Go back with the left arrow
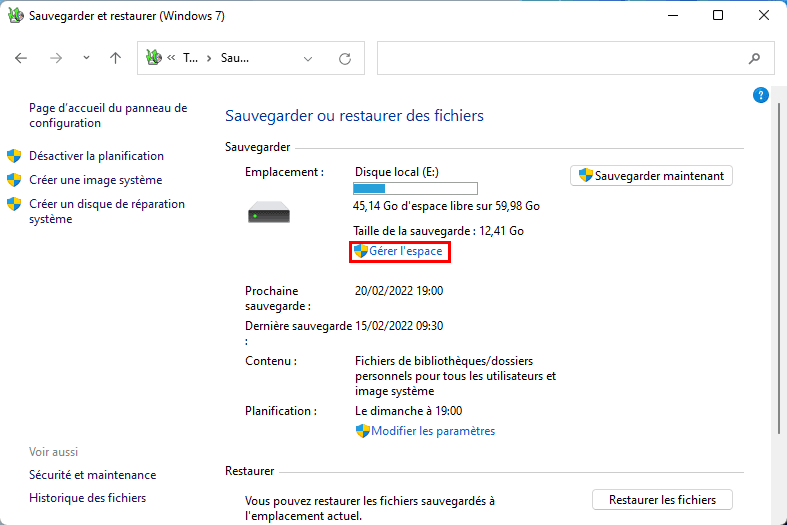The image size is (787, 525). (x=21, y=58)
